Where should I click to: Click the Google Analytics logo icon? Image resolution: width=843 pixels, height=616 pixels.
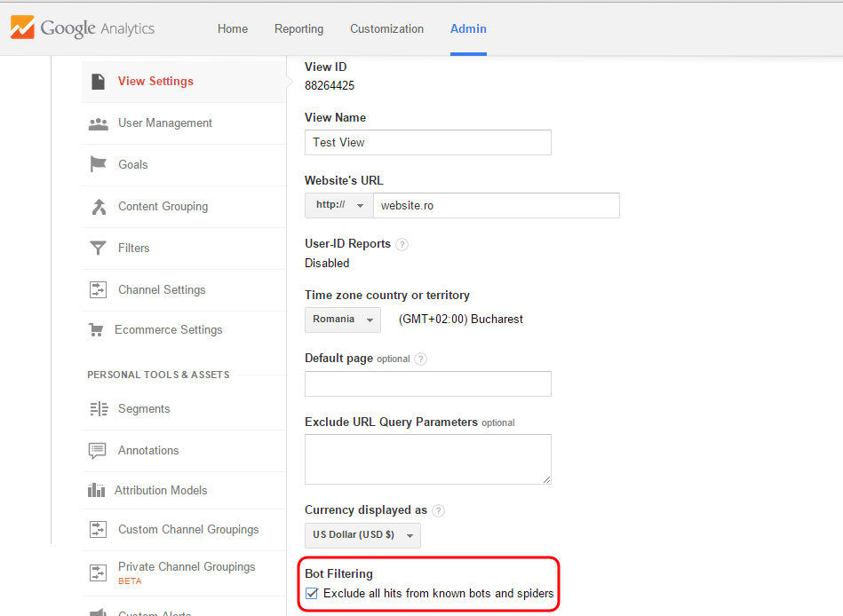coord(22,28)
